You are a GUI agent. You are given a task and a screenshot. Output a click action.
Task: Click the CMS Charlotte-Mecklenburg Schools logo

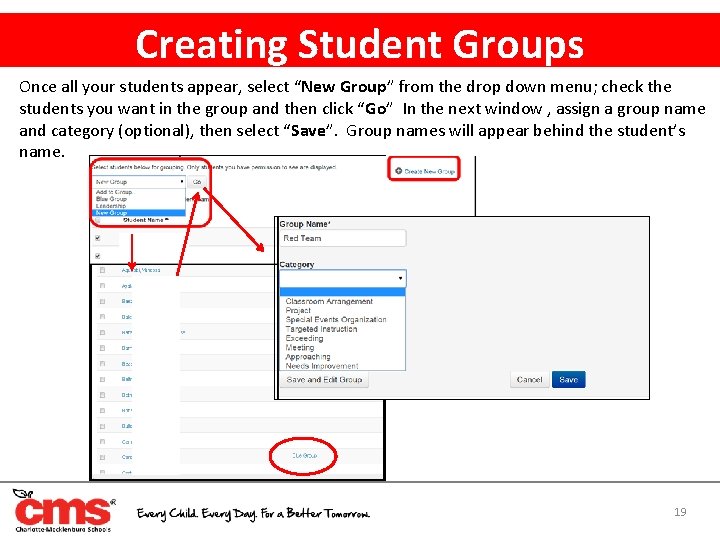pyautogui.click(x=63, y=511)
